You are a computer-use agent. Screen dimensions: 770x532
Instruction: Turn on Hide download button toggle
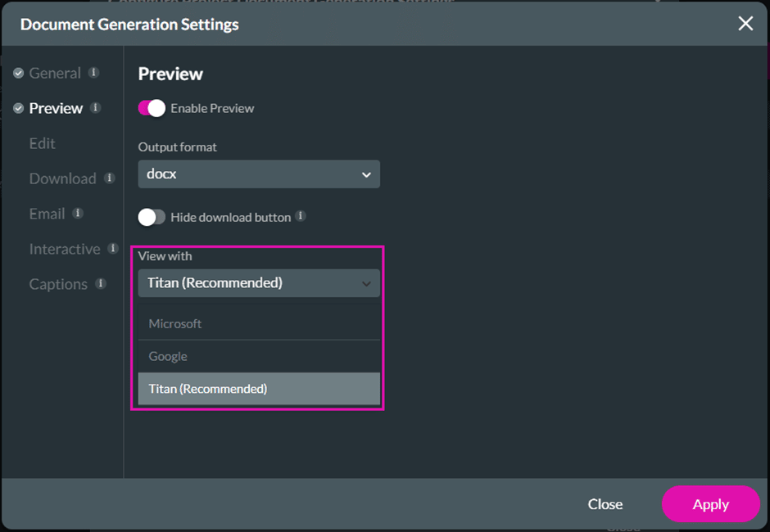pyautogui.click(x=152, y=217)
